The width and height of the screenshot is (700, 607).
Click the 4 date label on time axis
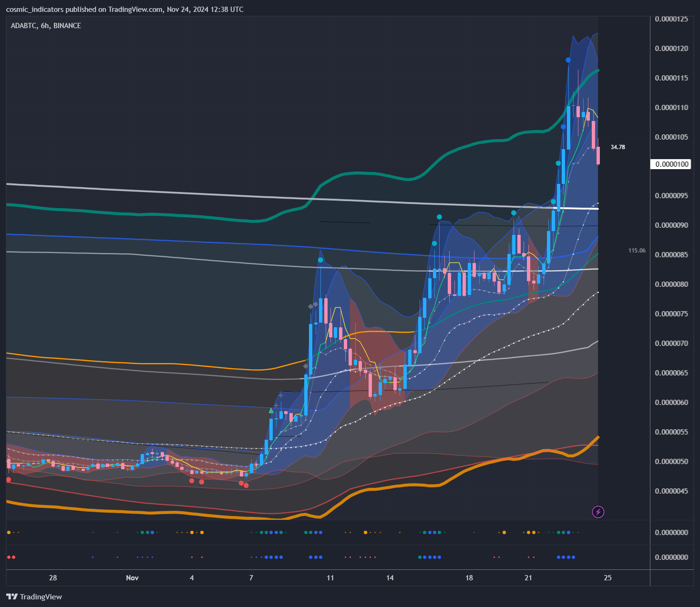click(192, 578)
